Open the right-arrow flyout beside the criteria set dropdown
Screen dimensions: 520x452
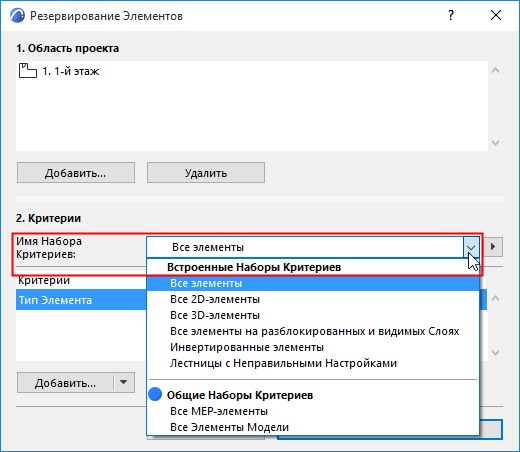(x=493, y=247)
